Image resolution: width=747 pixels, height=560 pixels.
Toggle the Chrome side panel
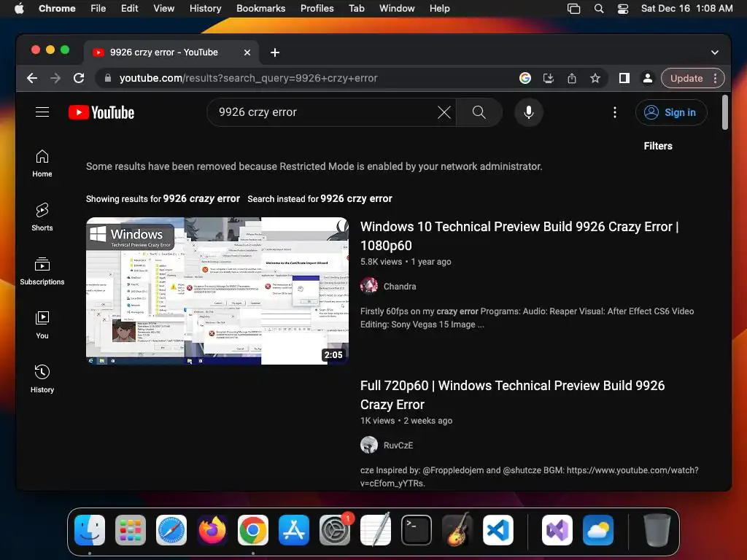click(x=624, y=78)
